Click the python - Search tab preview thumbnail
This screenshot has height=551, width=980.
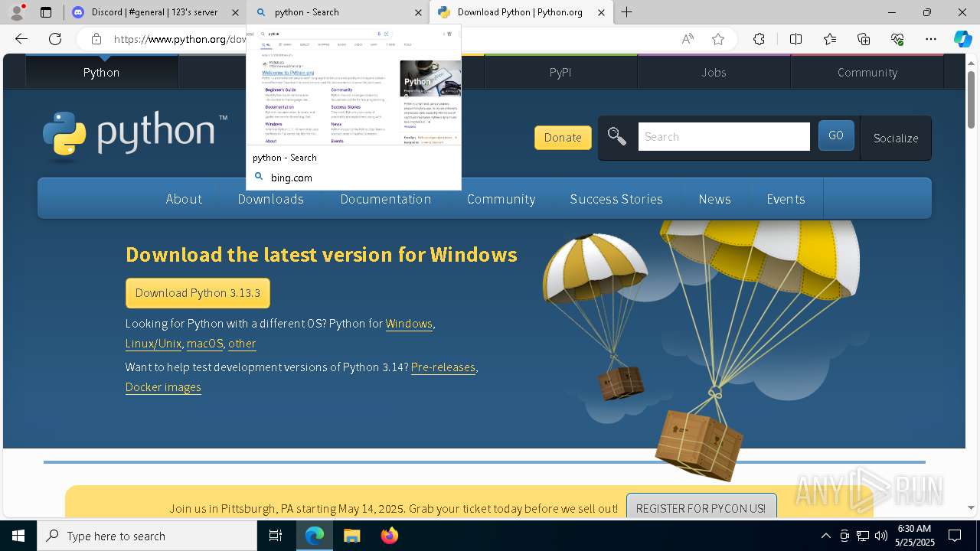coord(354,86)
